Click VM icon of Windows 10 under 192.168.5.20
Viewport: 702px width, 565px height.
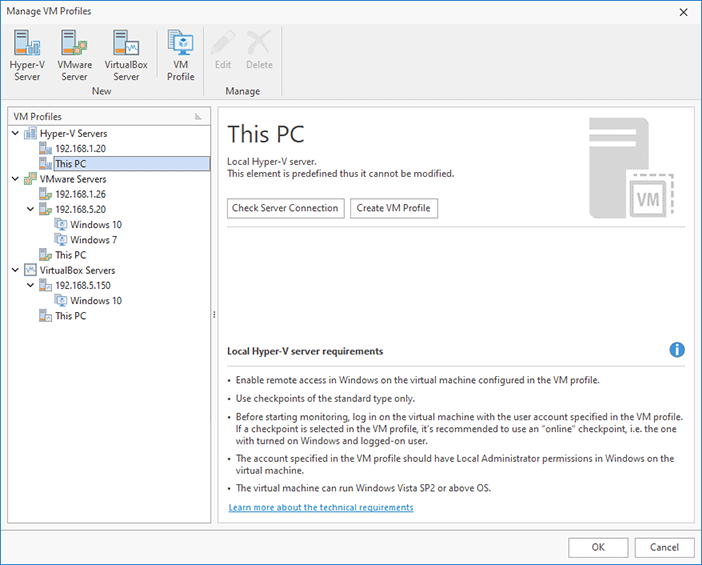[60, 224]
